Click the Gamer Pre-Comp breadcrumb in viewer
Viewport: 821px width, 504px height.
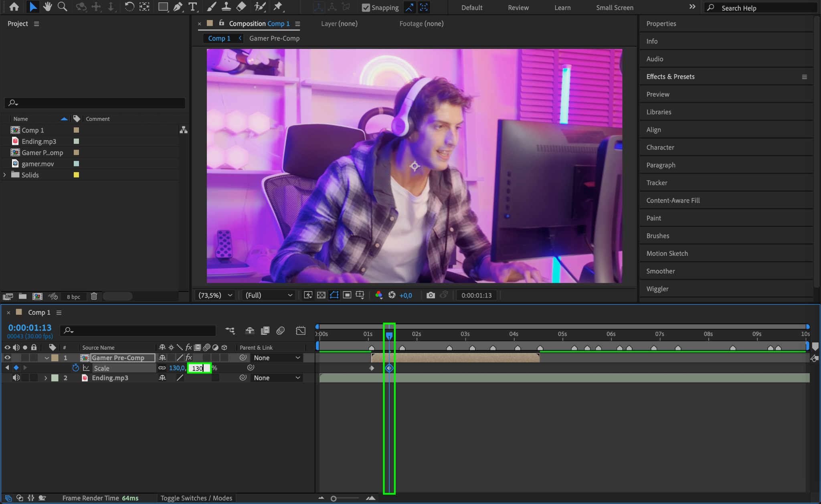(274, 38)
